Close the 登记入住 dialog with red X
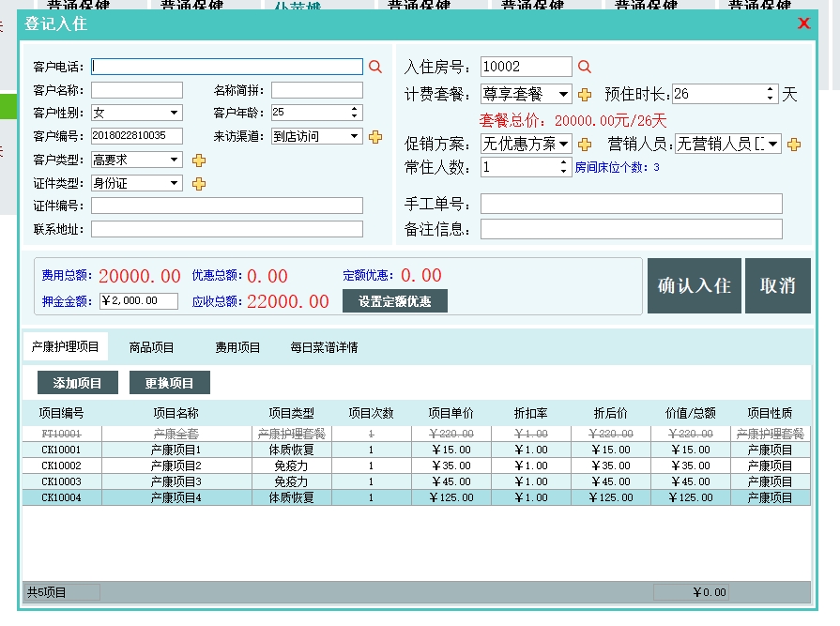Viewport: 840px width, 626px height. (x=803, y=23)
